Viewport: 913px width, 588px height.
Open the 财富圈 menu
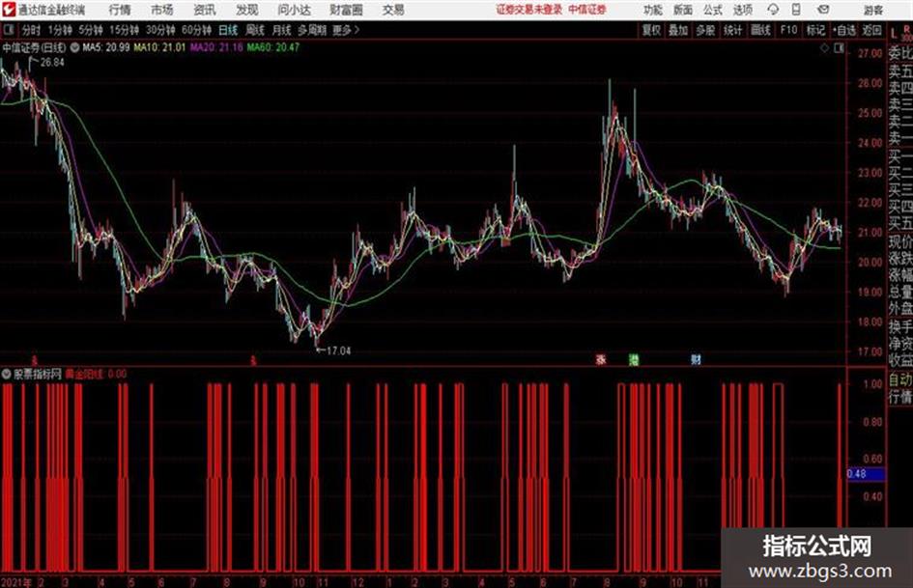[x=346, y=10]
